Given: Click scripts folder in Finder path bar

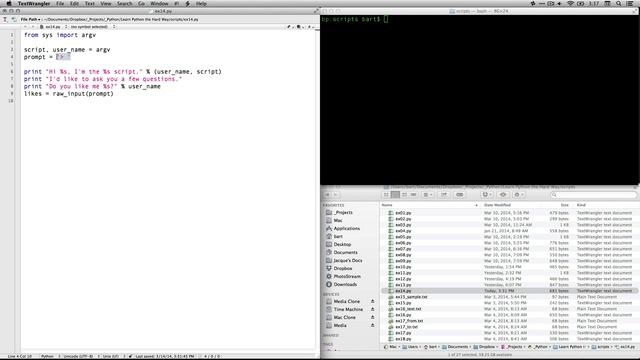Looking at the screenshot, I should tap(601, 347).
